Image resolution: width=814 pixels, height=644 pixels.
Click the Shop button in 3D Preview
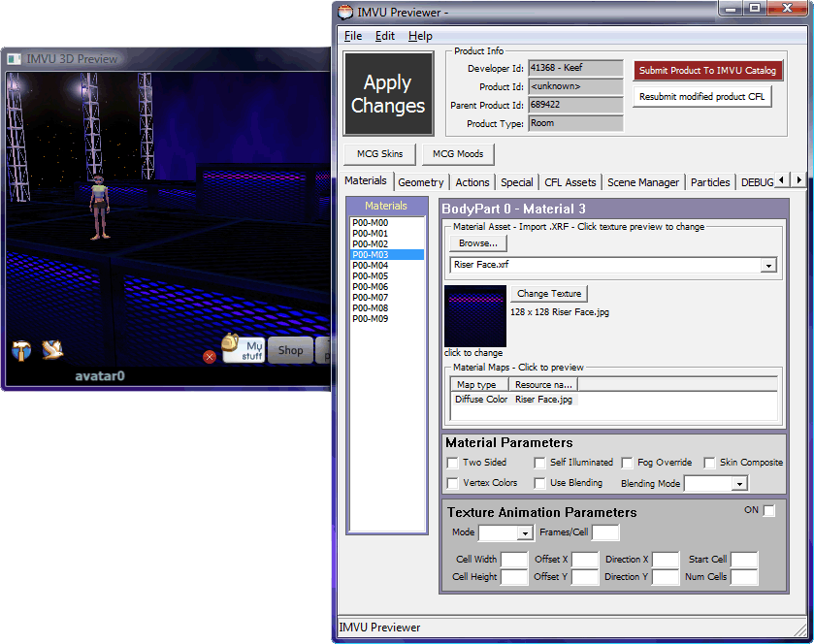(x=290, y=350)
